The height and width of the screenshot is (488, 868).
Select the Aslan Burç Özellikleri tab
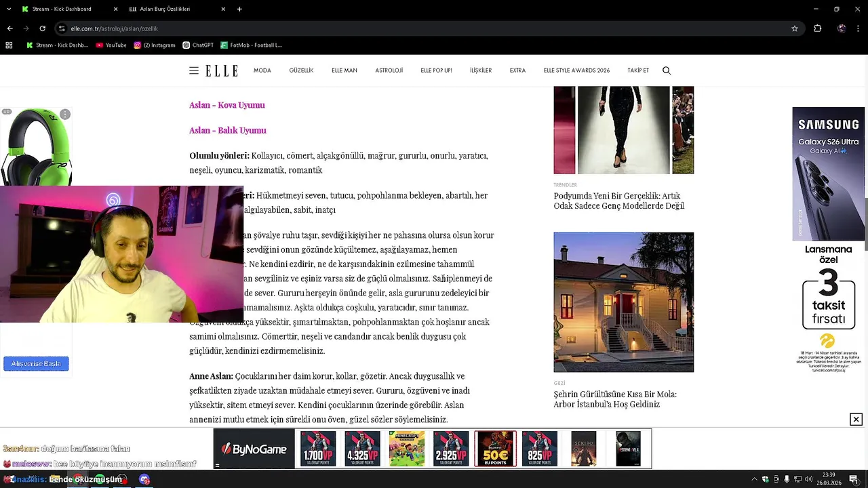(176, 9)
